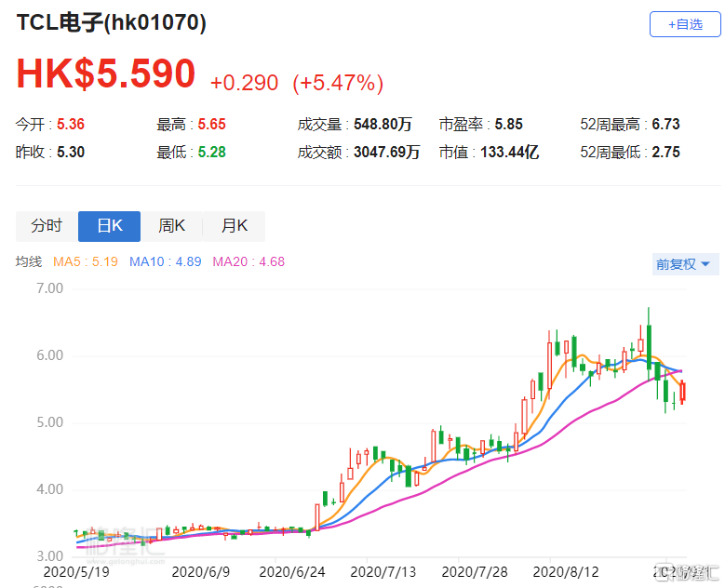Click the 市盈率 P/E value 5.85
The height and width of the screenshot is (588, 725).
pyautogui.click(x=508, y=124)
